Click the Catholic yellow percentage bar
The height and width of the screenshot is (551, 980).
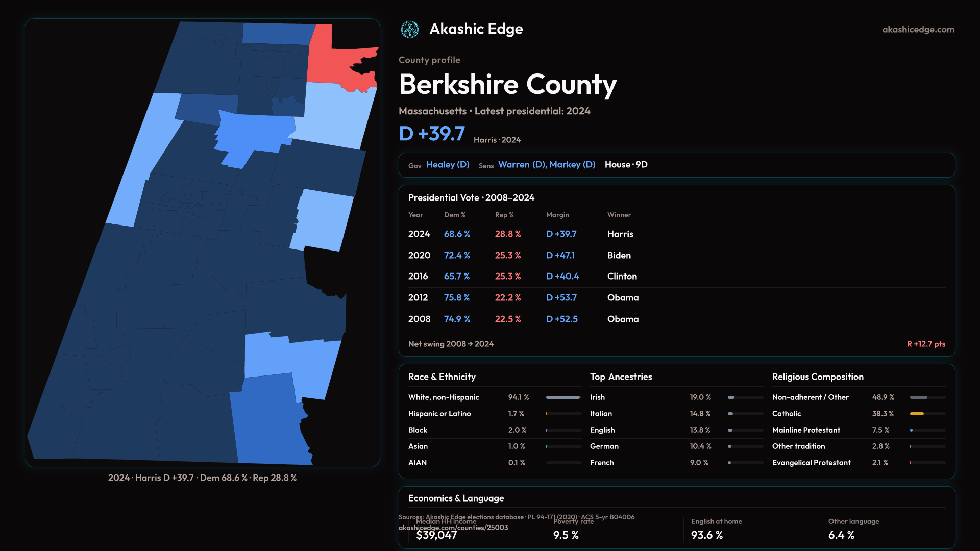(x=917, y=414)
